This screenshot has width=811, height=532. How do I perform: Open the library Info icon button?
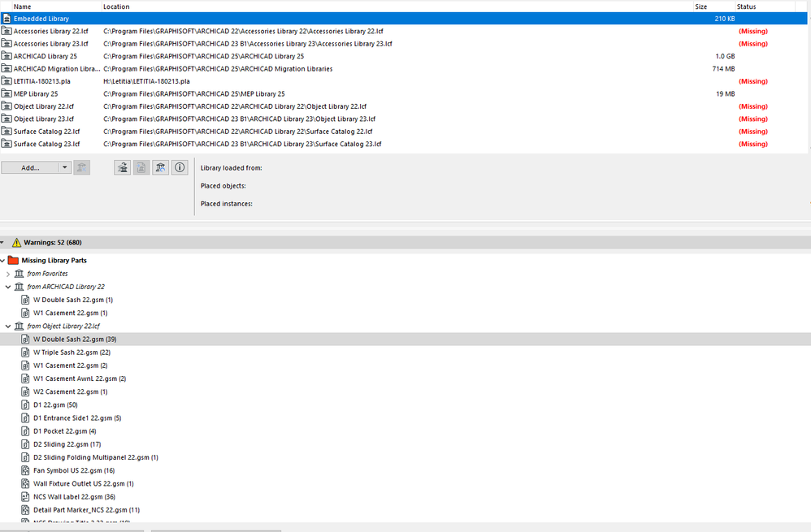click(x=180, y=167)
